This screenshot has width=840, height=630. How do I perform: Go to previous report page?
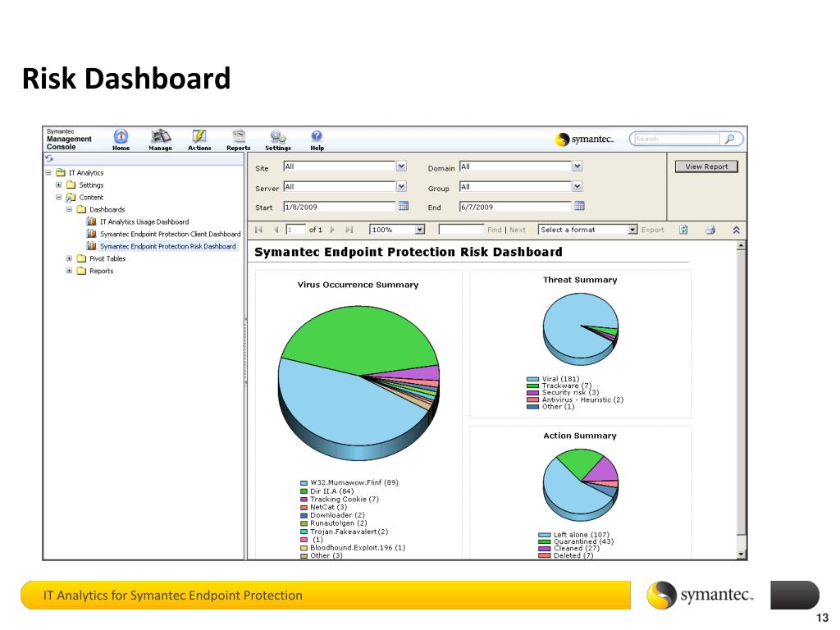point(276,230)
